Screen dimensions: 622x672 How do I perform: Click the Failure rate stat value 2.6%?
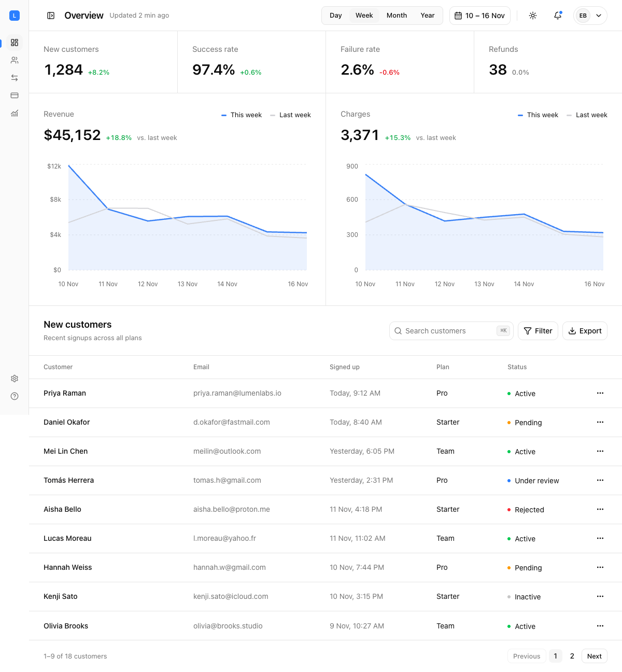click(x=357, y=70)
